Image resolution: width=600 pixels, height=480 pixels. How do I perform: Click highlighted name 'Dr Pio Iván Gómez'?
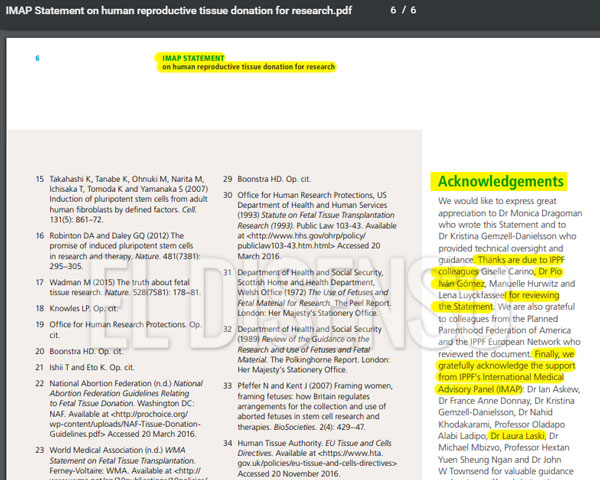tap(500, 278)
